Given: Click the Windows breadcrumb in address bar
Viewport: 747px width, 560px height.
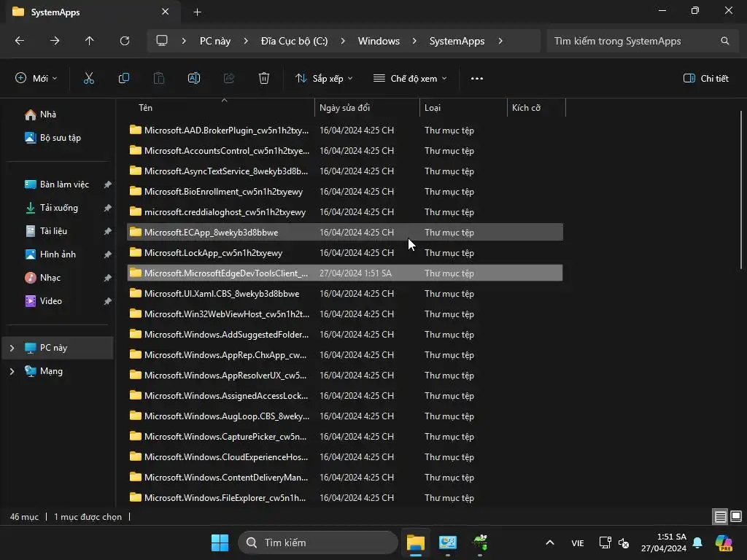Looking at the screenshot, I should pyautogui.click(x=379, y=41).
